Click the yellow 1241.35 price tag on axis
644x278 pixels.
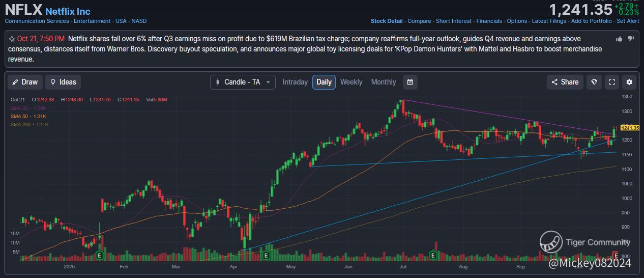629,128
